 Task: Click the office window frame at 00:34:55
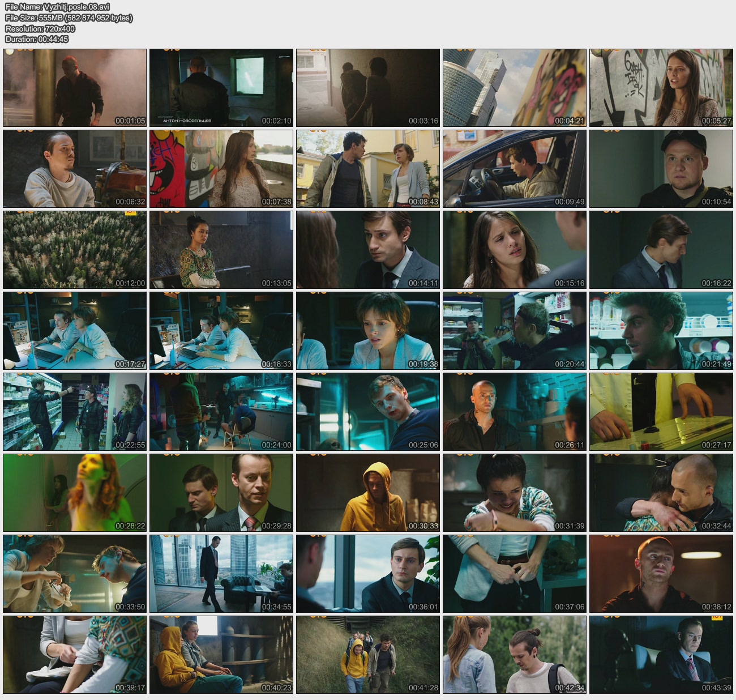(221, 574)
